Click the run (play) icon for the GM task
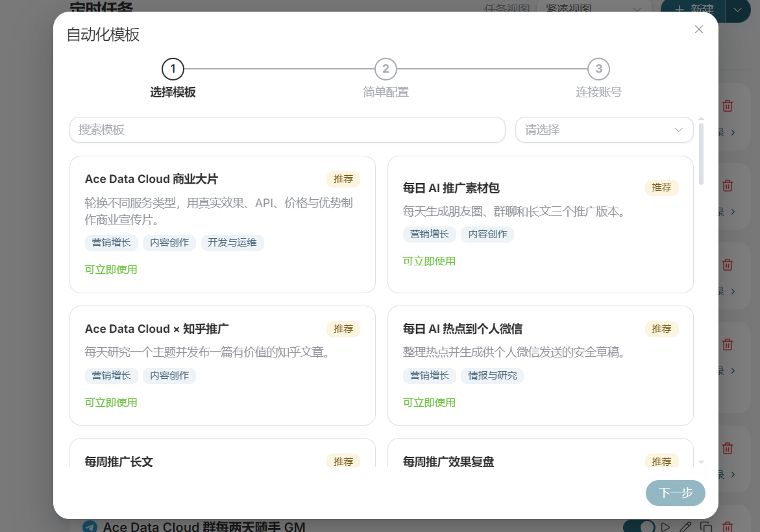 point(665,527)
